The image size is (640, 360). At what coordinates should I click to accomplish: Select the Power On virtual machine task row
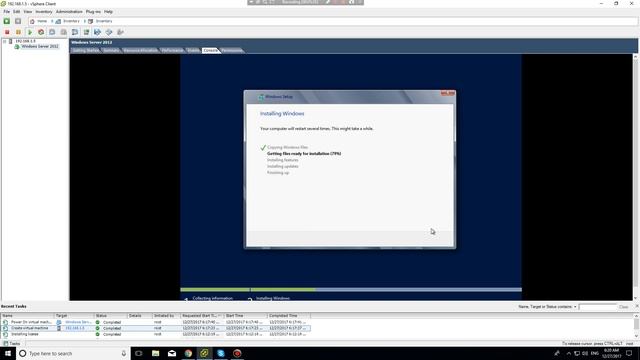(x=155, y=322)
